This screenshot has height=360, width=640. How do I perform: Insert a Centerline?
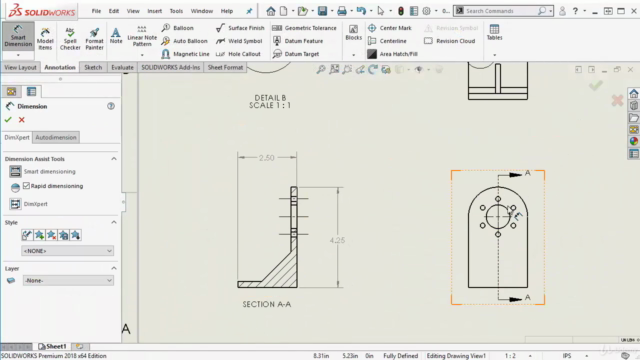point(387,41)
